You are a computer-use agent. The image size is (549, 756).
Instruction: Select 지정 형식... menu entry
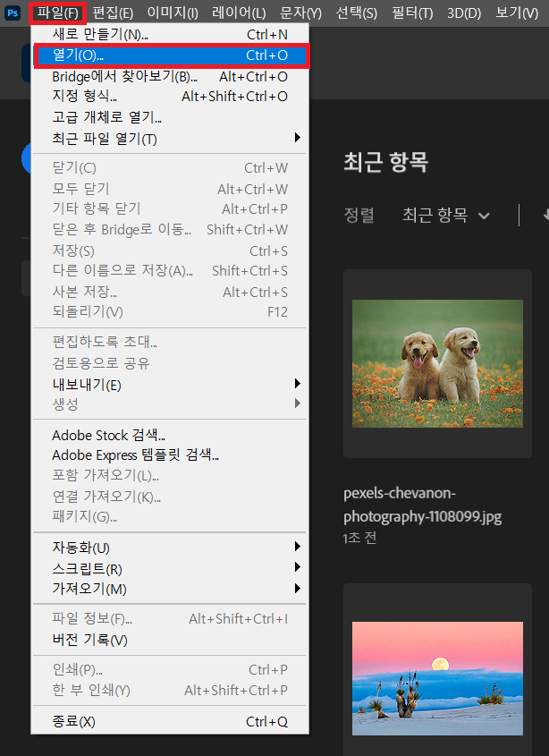[x=170, y=97]
